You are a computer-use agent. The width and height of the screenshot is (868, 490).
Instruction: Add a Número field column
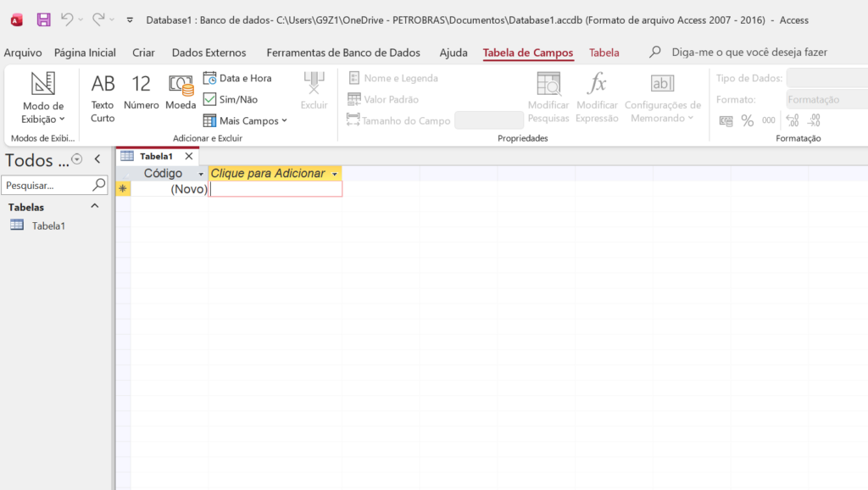pos(141,92)
